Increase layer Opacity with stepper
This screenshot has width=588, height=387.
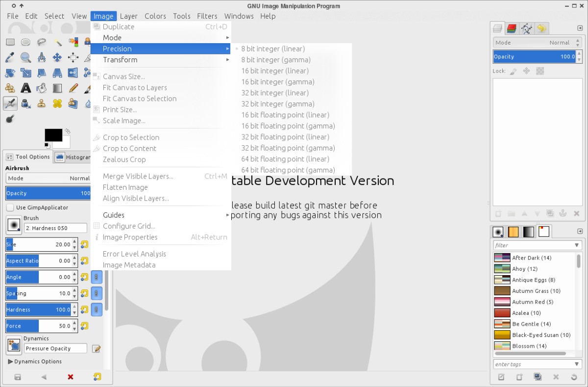(x=579, y=54)
